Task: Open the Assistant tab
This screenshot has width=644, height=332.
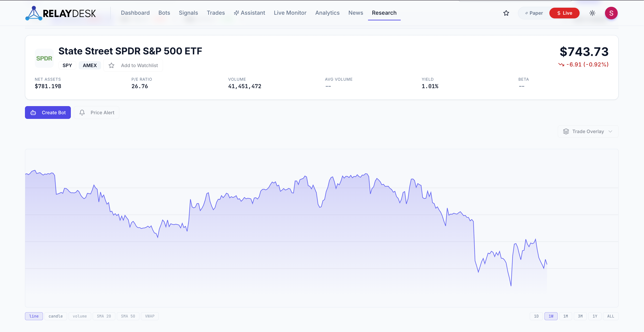Action: (x=249, y=13)
